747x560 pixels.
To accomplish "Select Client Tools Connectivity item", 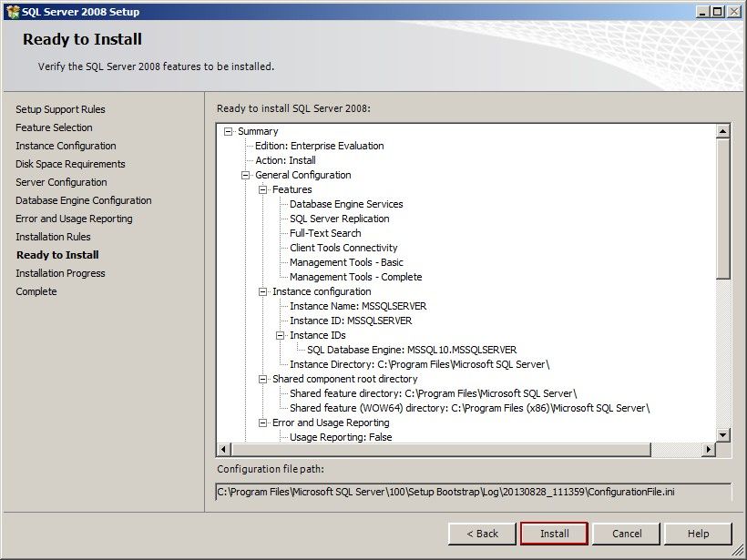I will coord(343,248).
